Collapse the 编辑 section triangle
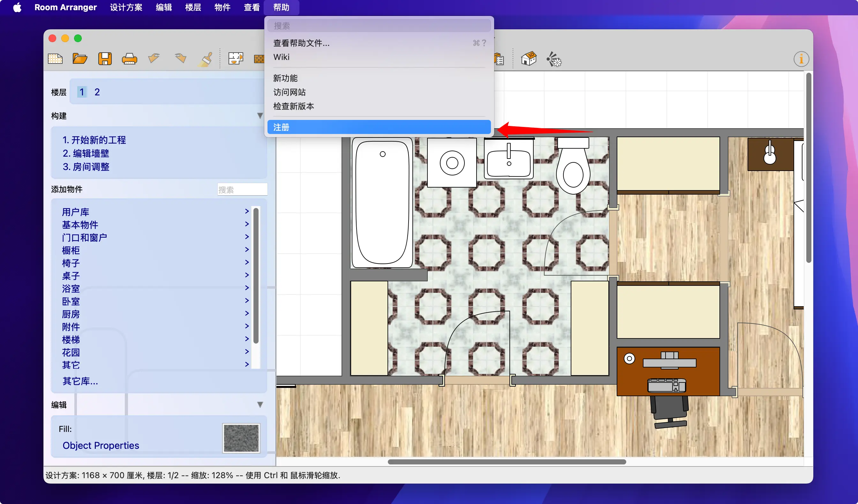858x504 pixels. click(260, 404)
